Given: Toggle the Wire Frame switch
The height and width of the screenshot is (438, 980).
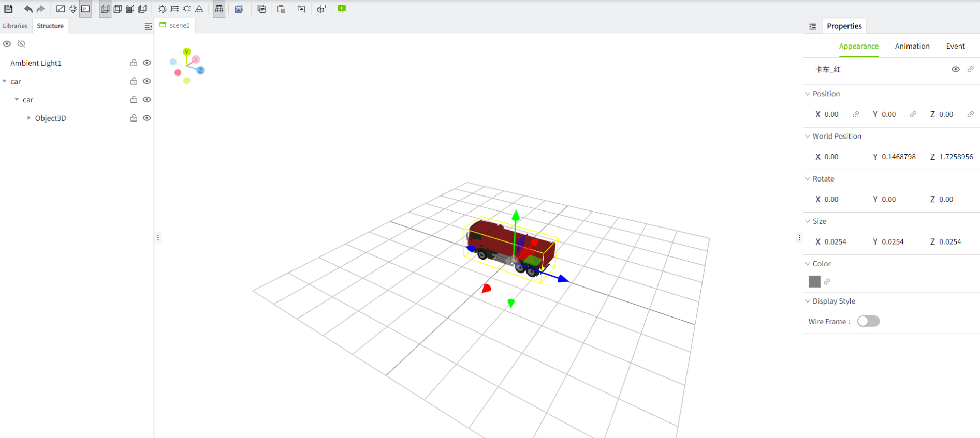Looking at the screenshot, I should (868, 321).
